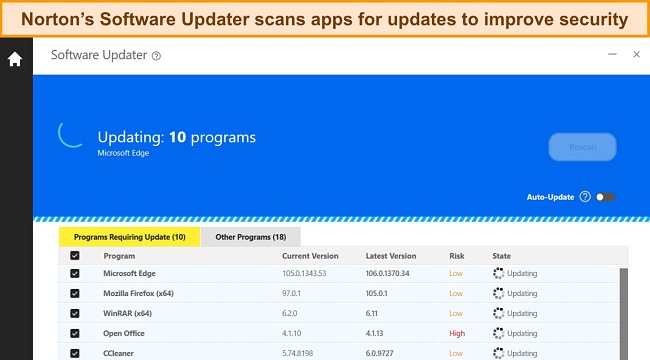Uncheck the Microsoft Edge checkbox
Image resolution: width=650 pixels, height=360 pixels.
(x=75, y=273)
